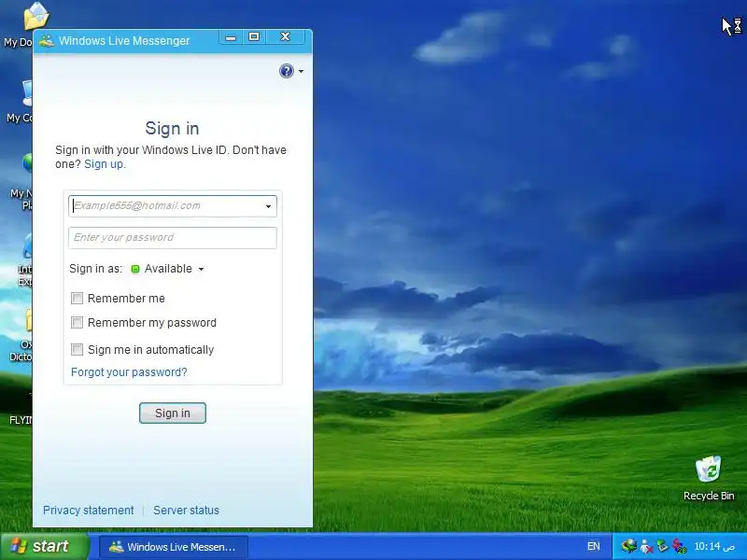Viewport: 747px width, 560px height.
Task: Click the Messenger logo in the title bar
Action: [x=47, y=40]
